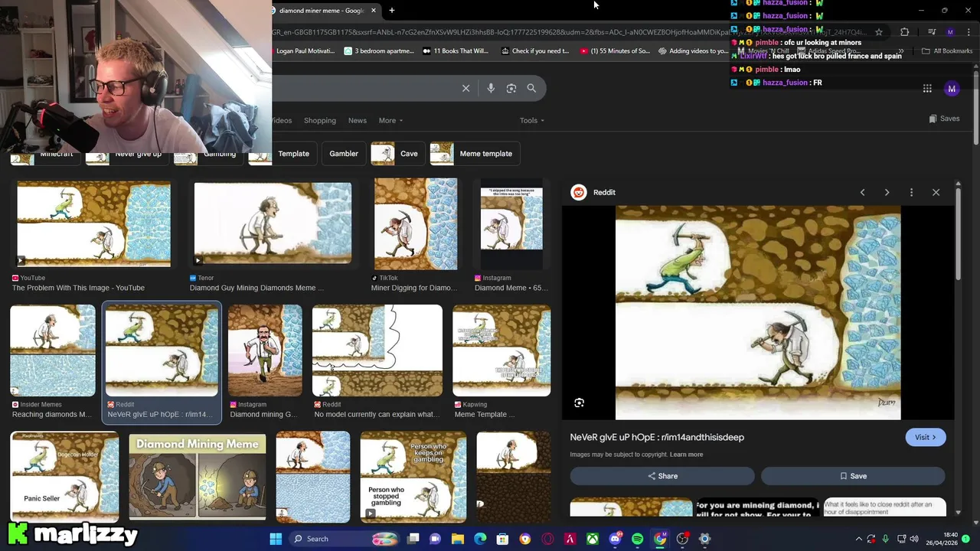Open Spotify from the taskbar
The width and height of the screenshot is (980, 551).
(x=637, y=539)
